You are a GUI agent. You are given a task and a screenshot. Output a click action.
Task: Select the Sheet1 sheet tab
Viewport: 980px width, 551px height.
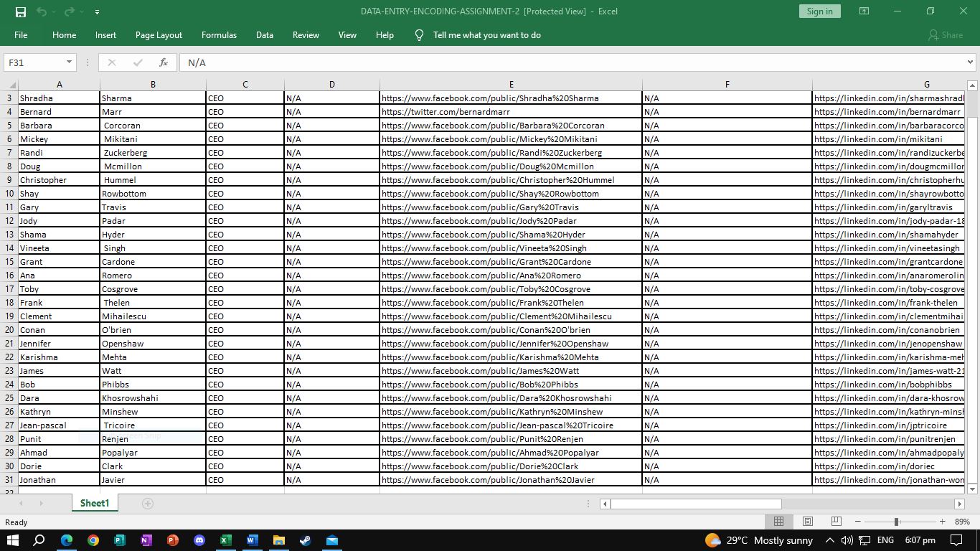(95, 504)
